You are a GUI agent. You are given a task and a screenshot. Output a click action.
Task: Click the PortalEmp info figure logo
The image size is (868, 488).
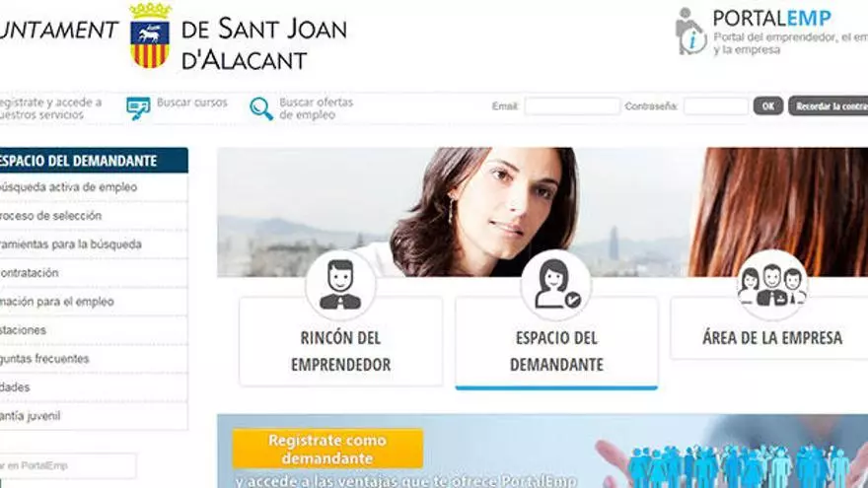click(690, 31)
